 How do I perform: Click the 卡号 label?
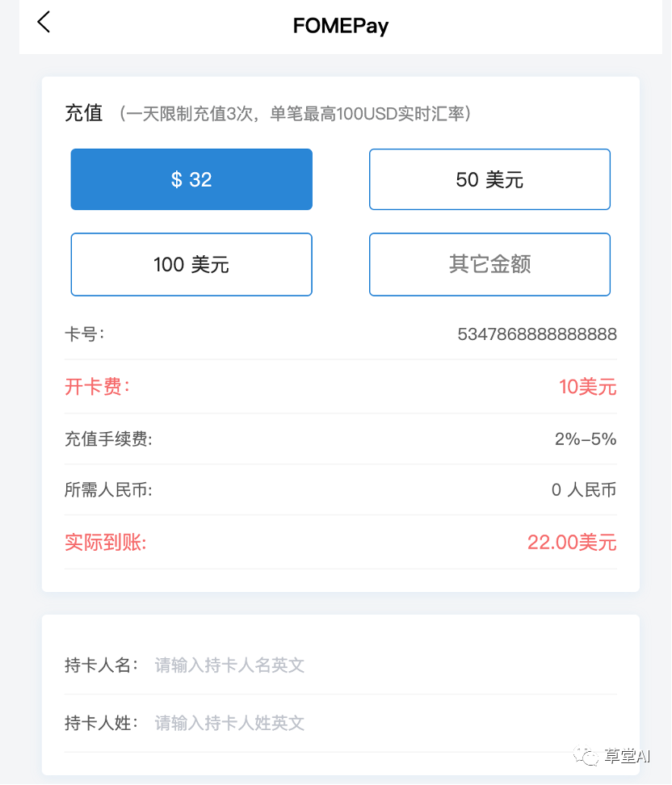pyautogui.click(x=84, y=334)
